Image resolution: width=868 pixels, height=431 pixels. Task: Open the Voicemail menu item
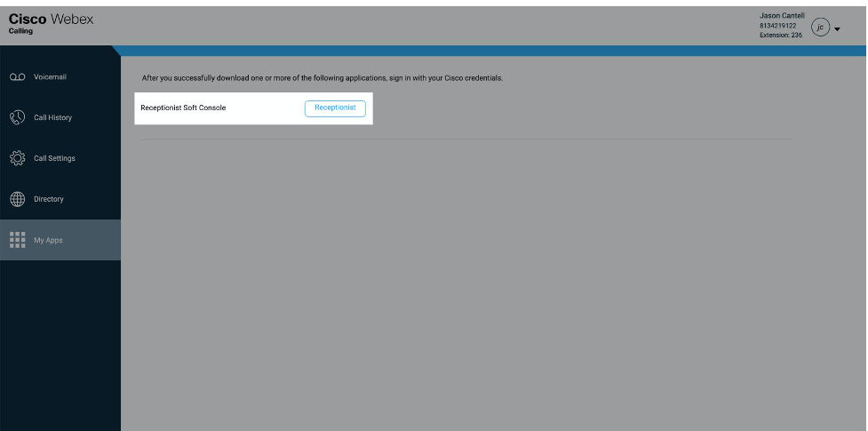[x=60, y=77]
